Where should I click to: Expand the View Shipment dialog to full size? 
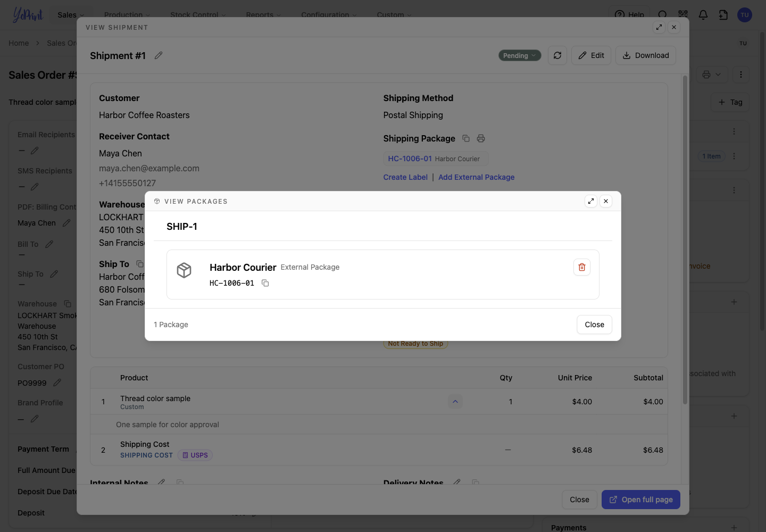659,27
